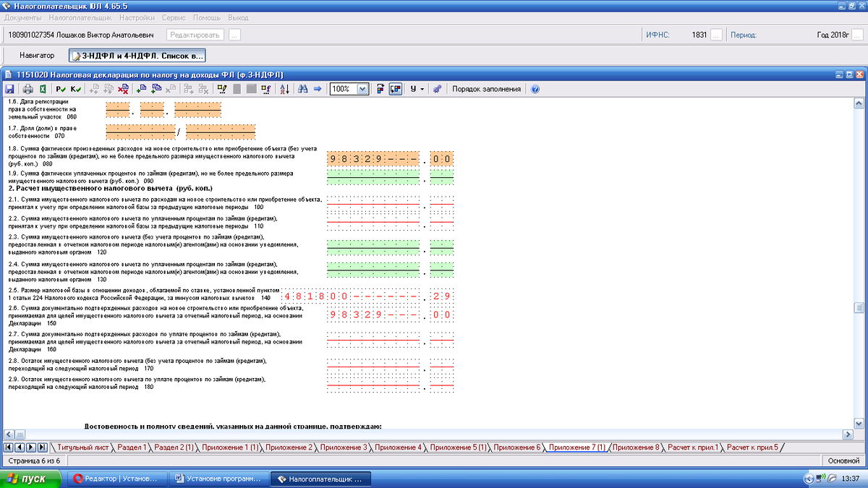Click the ellipsis button next to Редактировать
The height and width of the screenshot is (488, 868).
(234, 34)
